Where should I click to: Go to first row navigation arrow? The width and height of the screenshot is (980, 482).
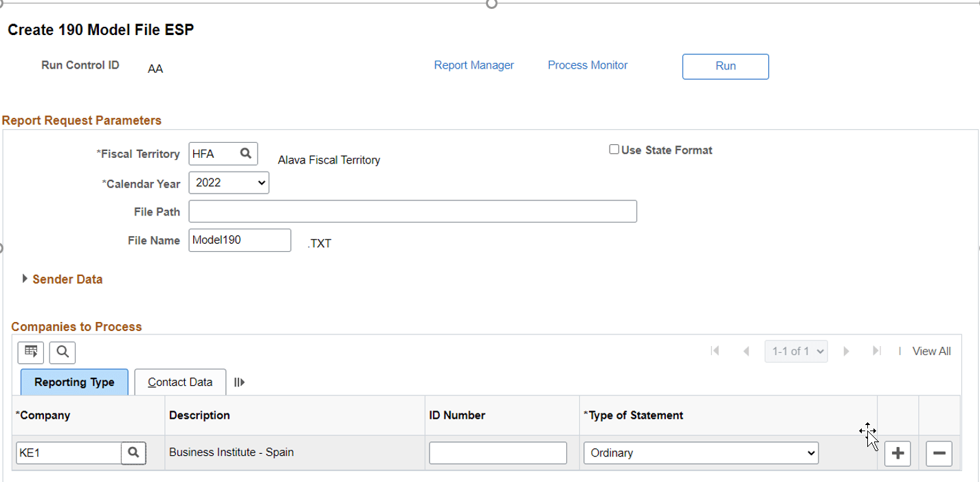(x=715, y=351)
